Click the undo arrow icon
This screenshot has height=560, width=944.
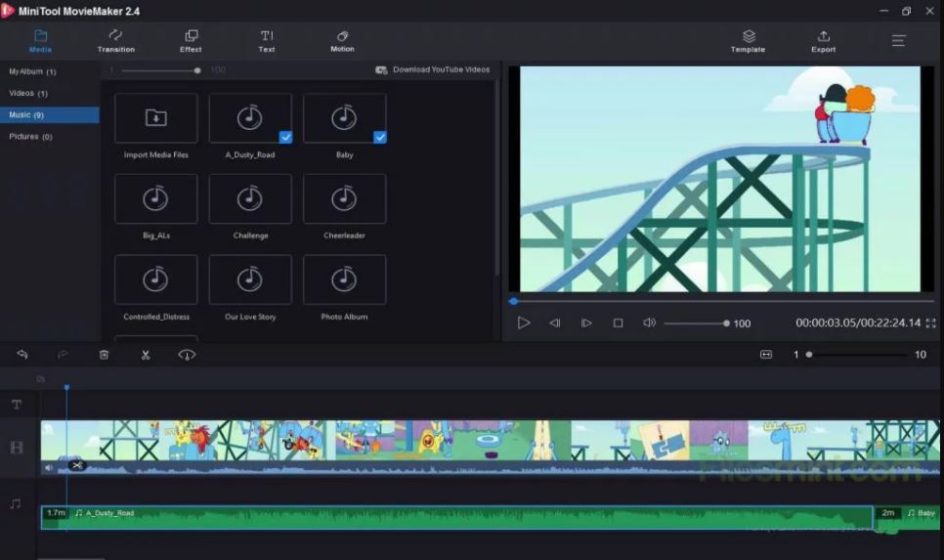(22, 354)
